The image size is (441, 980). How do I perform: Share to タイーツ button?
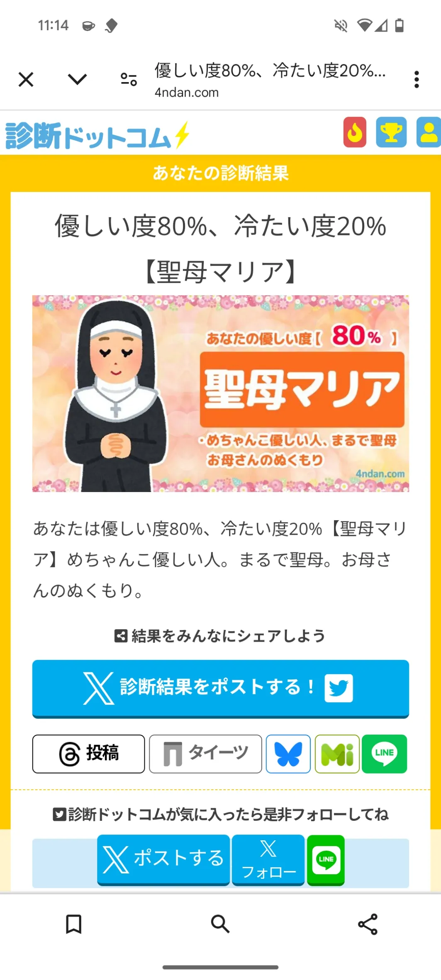(x=205, y=754)
